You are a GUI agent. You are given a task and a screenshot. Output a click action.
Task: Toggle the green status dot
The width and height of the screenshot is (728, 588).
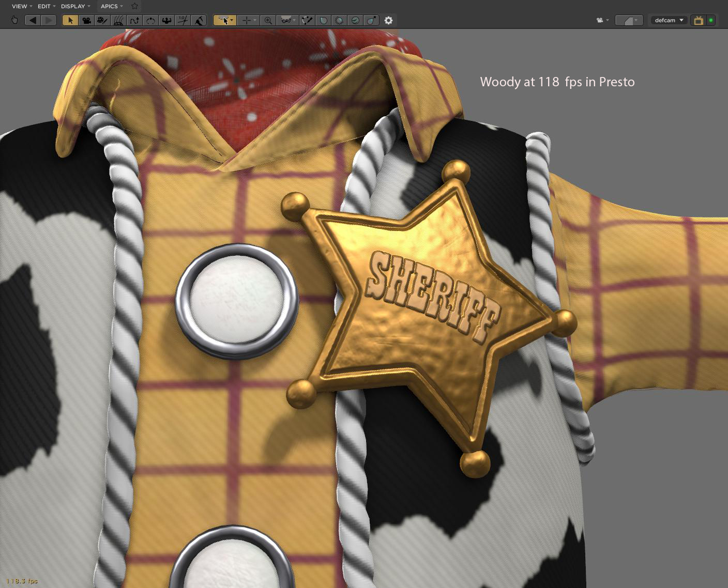point(711,20)
